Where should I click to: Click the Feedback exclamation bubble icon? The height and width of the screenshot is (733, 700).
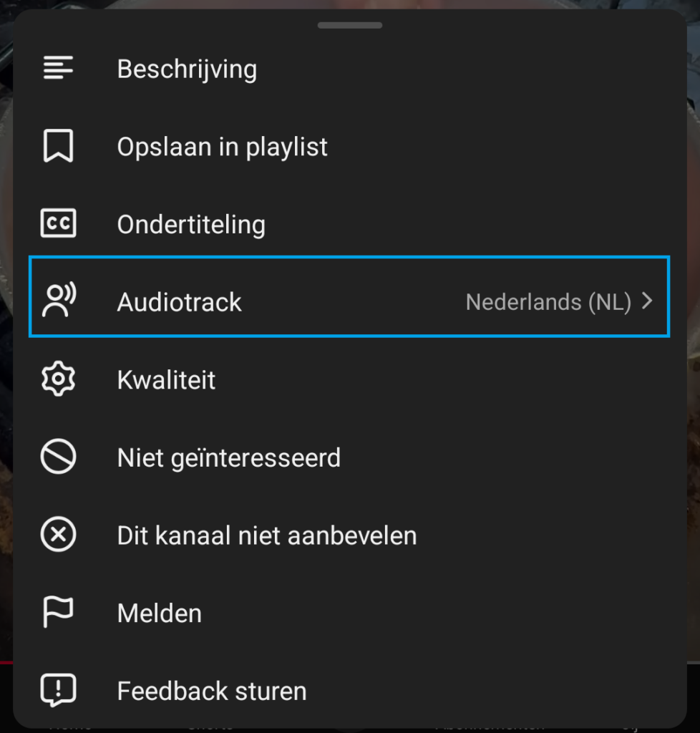pos(58,691)
